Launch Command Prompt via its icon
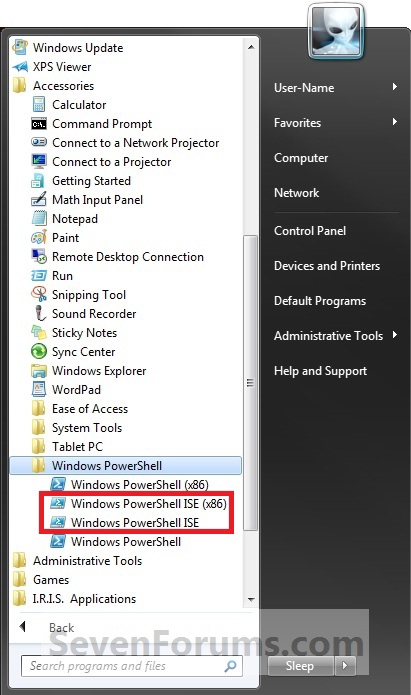 39,124
